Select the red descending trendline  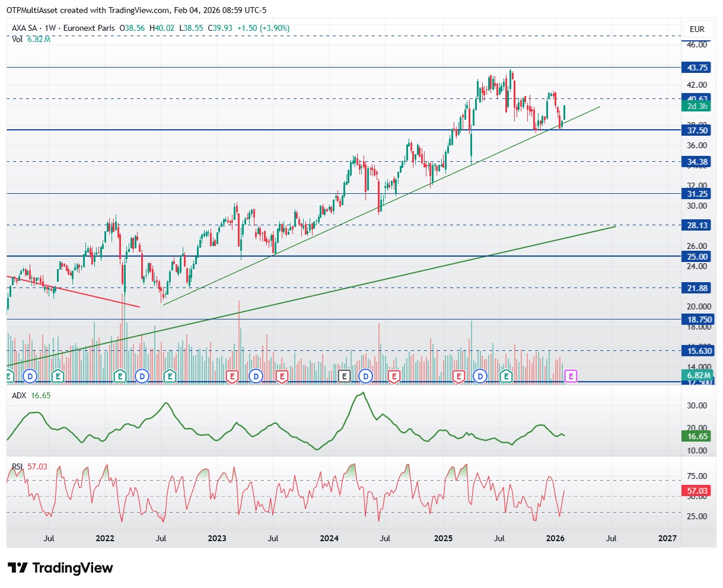[x=73, y=291]
